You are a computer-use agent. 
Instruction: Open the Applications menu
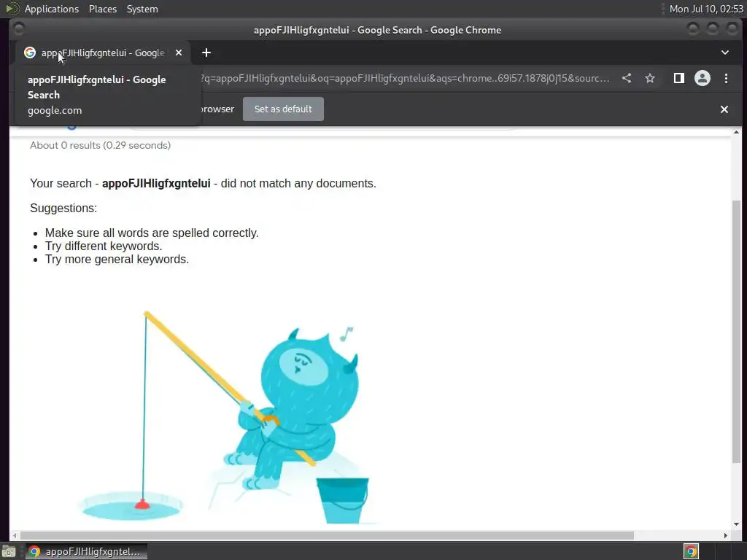pyautogui.click(x=52, y=9)
